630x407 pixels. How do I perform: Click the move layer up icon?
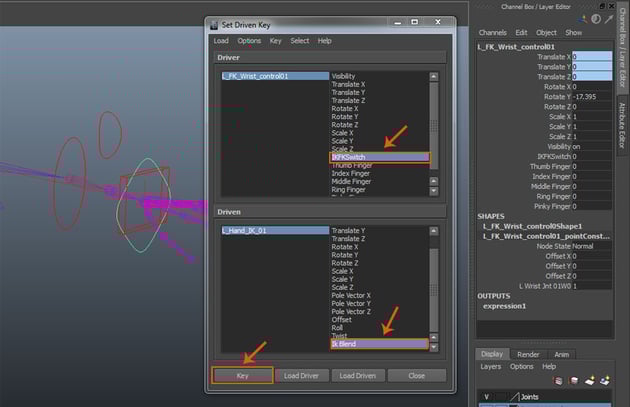[x=560, y=380]
